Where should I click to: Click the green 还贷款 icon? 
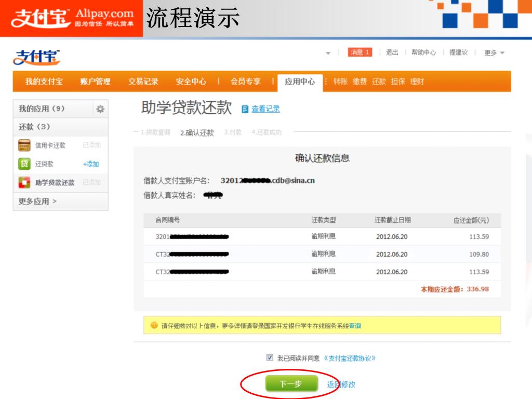pos(24,164)
